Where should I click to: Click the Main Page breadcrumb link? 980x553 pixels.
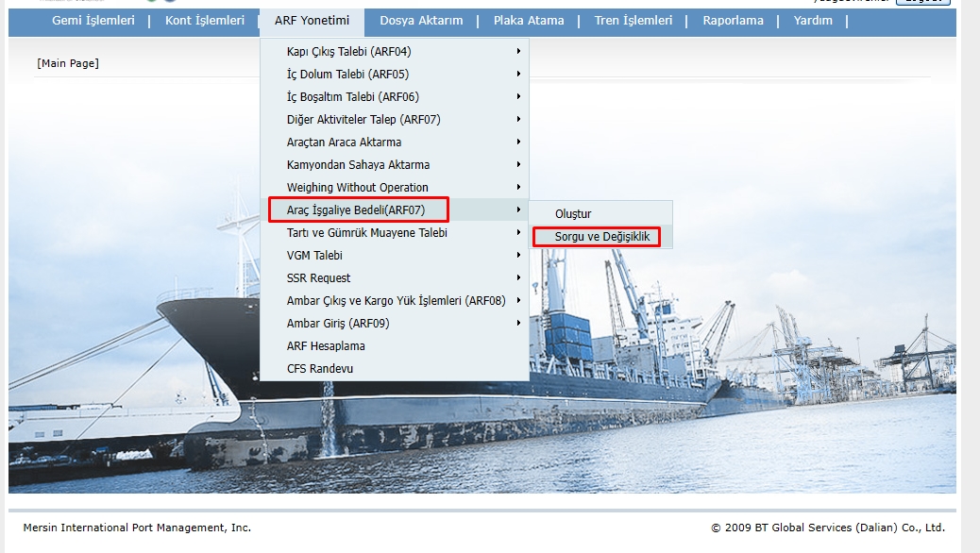(68, 63)
